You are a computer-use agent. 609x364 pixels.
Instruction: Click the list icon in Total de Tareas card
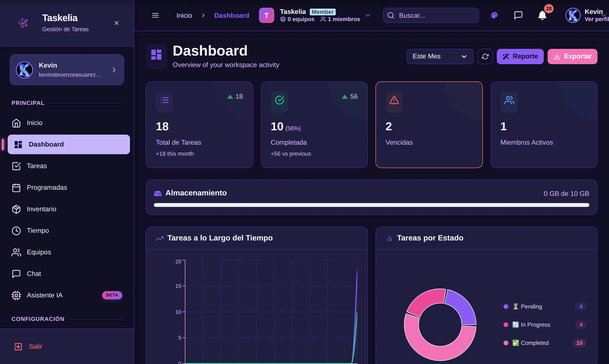pos(164,100)
